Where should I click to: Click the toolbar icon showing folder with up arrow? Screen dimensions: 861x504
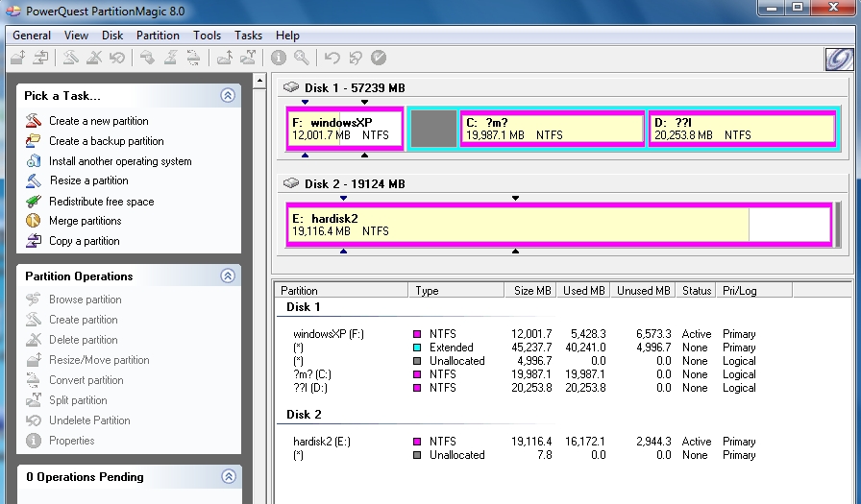224,57
